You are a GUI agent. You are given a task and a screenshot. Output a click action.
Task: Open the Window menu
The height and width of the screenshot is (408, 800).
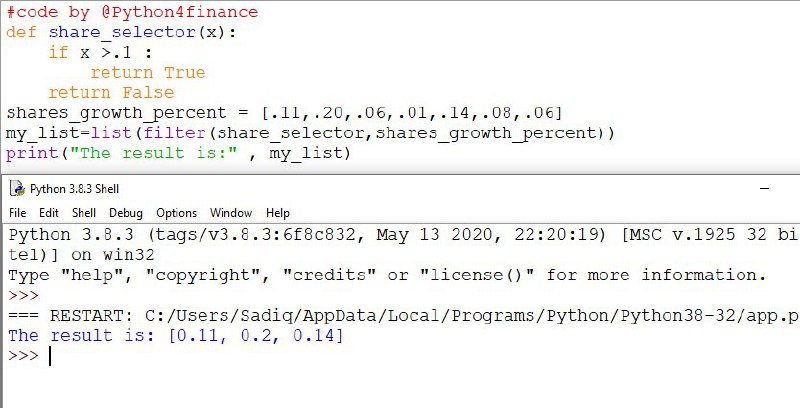pos(231,213)
